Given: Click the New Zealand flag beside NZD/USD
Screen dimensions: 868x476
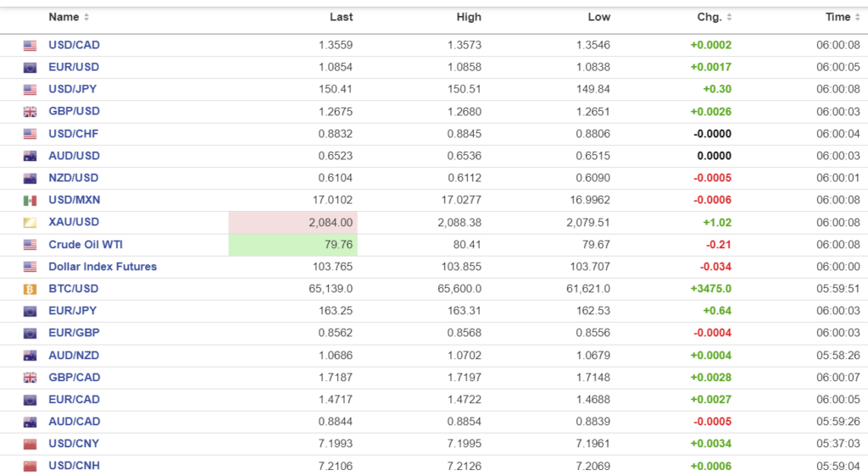Looking at the screenshot, I should point(31,179).
